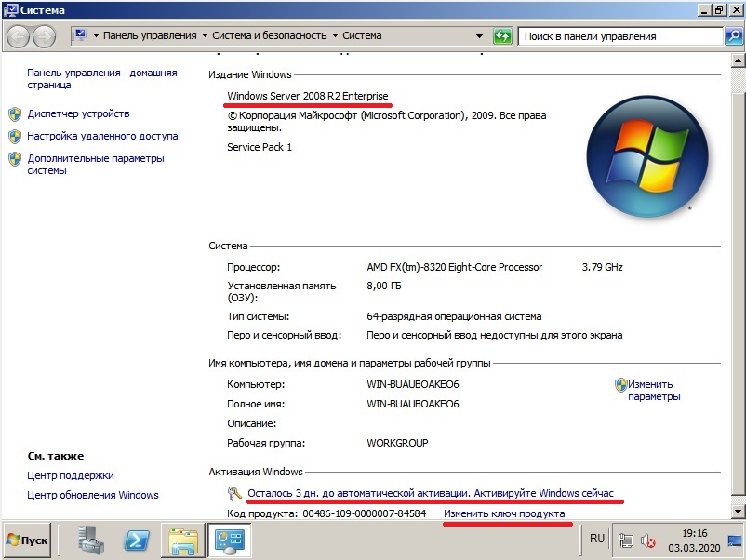
Task: Click the remote access settings shield icon
Action: (15, 137)
